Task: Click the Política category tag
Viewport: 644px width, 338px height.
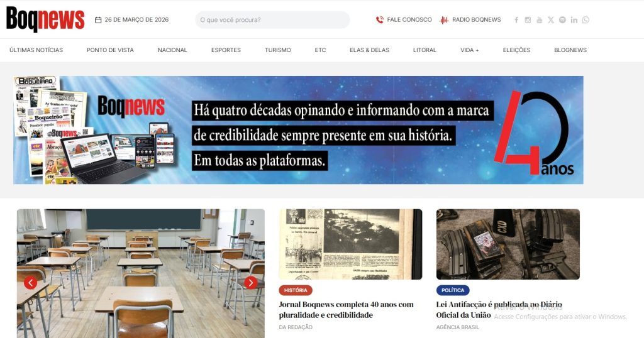Action: [x=453, y=290]
